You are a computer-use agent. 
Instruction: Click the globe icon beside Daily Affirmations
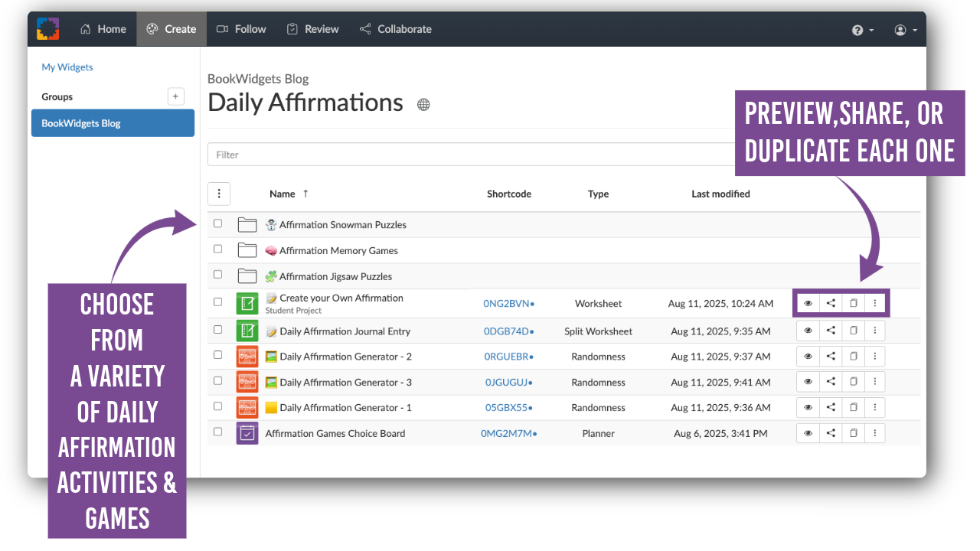(x=423, y=105)
